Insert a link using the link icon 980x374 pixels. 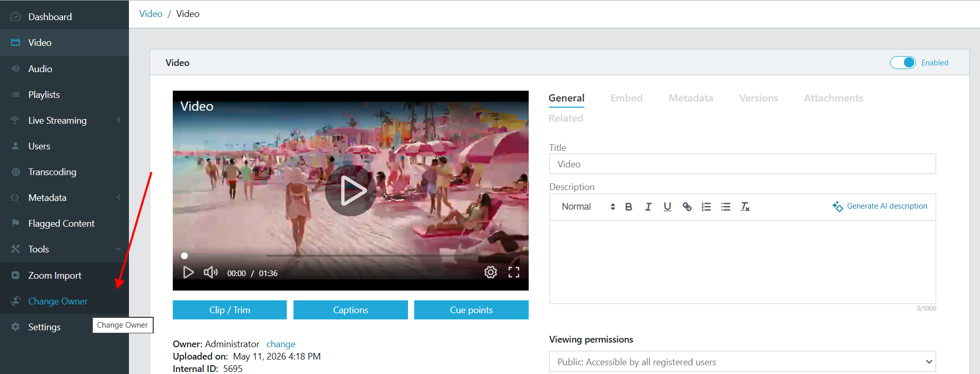click(x=687, y=207)
